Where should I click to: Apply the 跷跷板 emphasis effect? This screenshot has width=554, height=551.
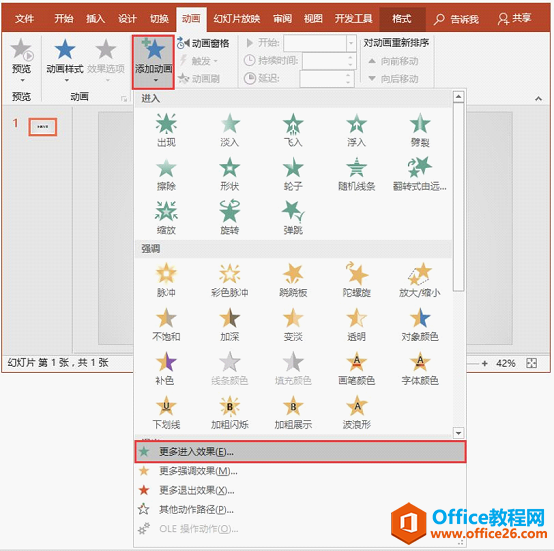pyautogui.click(x=293, y=280)
